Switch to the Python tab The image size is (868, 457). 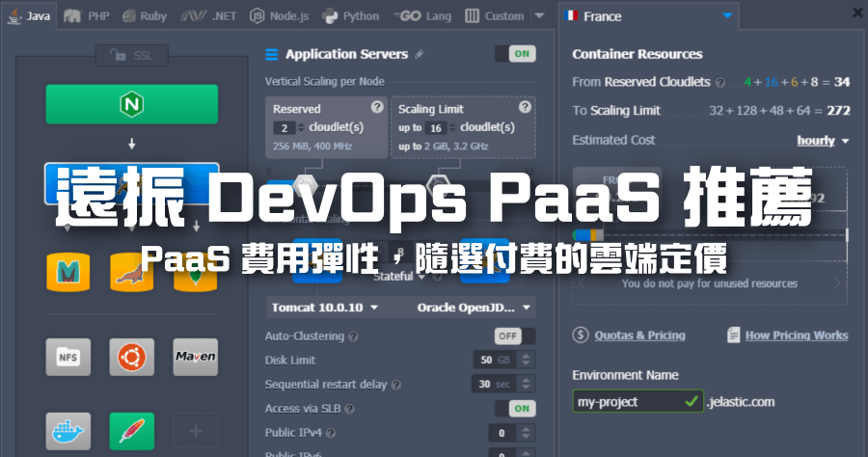click(x=351, y=16)
